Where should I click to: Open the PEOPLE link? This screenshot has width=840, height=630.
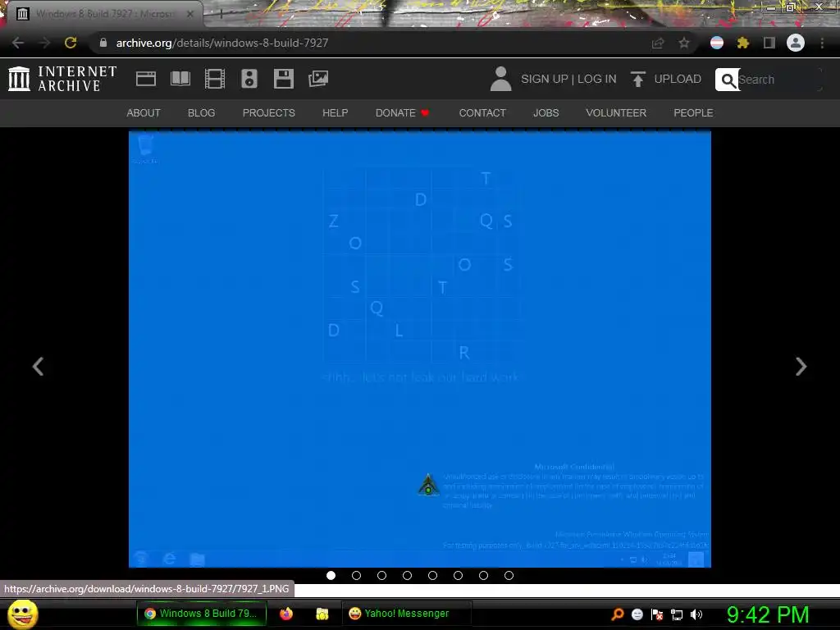[x=693, y=113]
